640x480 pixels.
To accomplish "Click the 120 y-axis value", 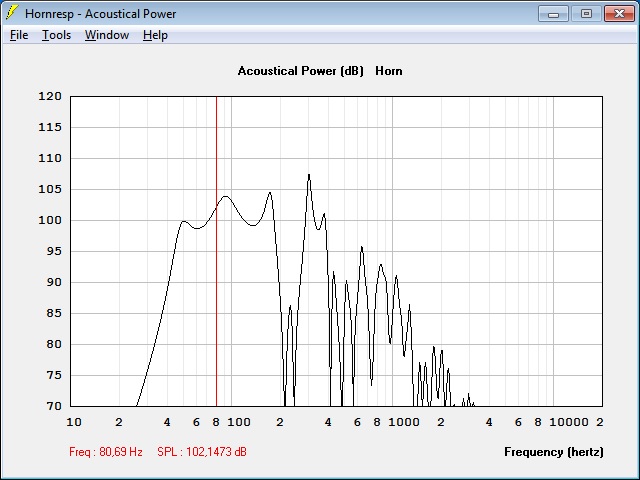I will coord(50,96).
